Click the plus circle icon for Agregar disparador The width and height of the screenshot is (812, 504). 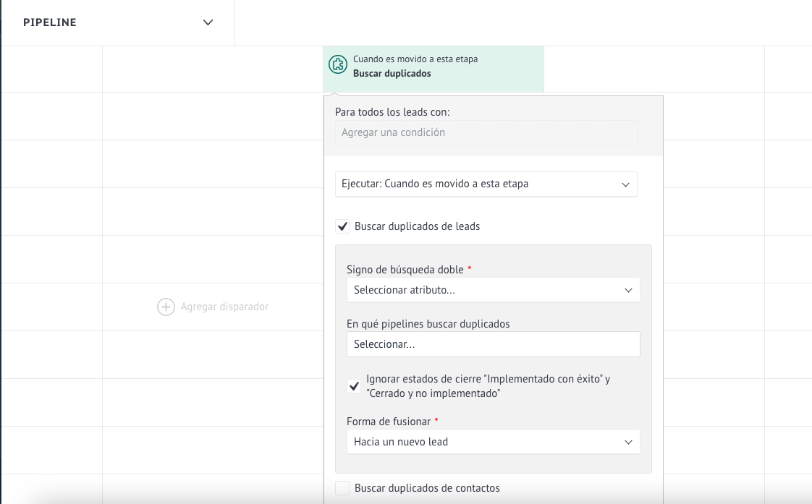click(x=166, y=307)
